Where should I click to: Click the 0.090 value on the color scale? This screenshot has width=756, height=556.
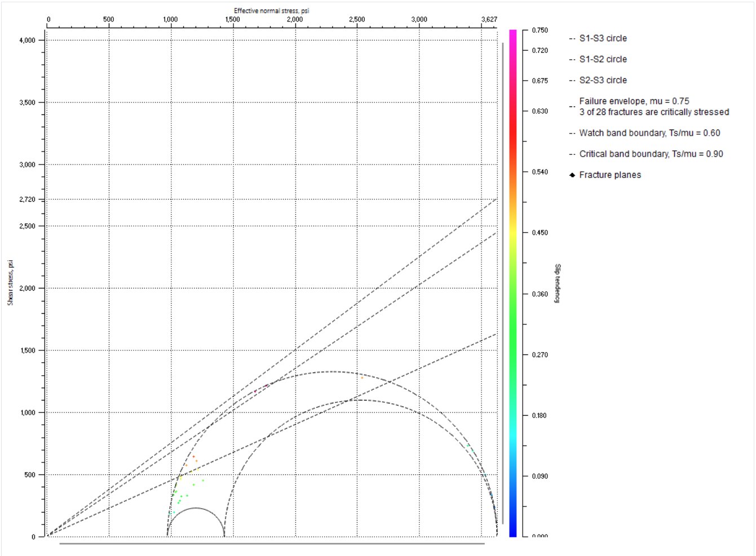[540, 477]
